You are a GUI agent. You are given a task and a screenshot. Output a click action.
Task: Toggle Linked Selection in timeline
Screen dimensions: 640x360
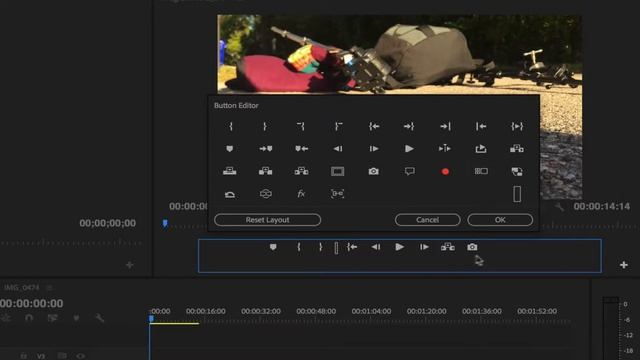click(53, 318)
